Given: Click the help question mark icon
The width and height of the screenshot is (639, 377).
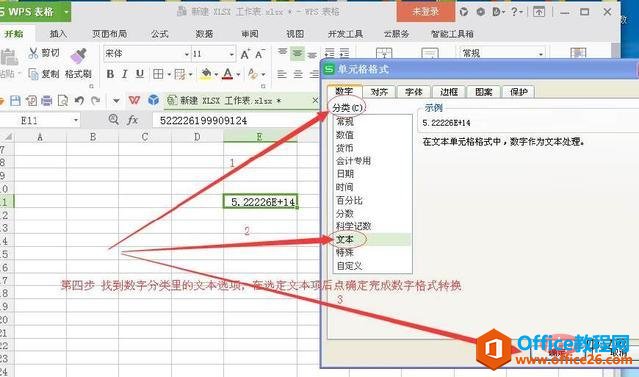Looking at the screenshot, I should tap(515, 11).
